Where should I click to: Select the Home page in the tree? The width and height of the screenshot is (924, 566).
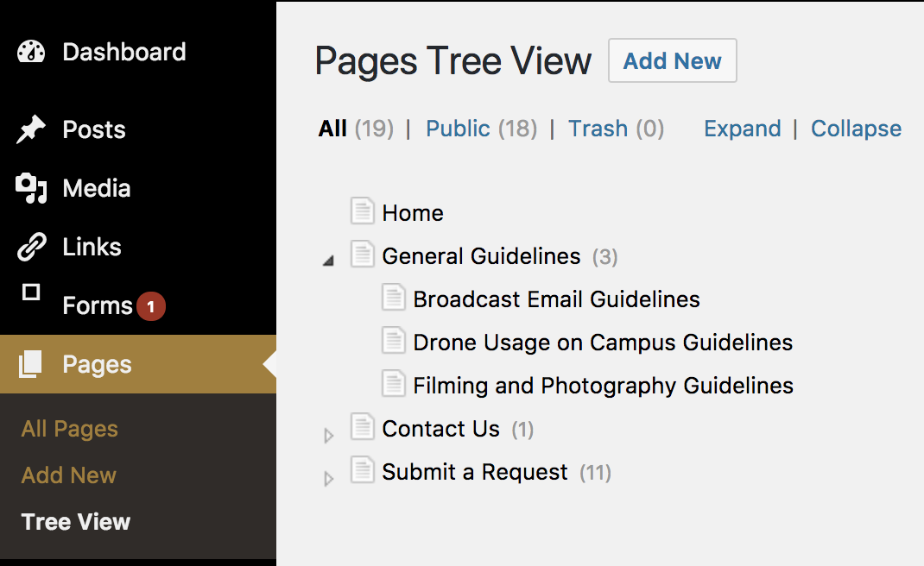tap(413, 212)
